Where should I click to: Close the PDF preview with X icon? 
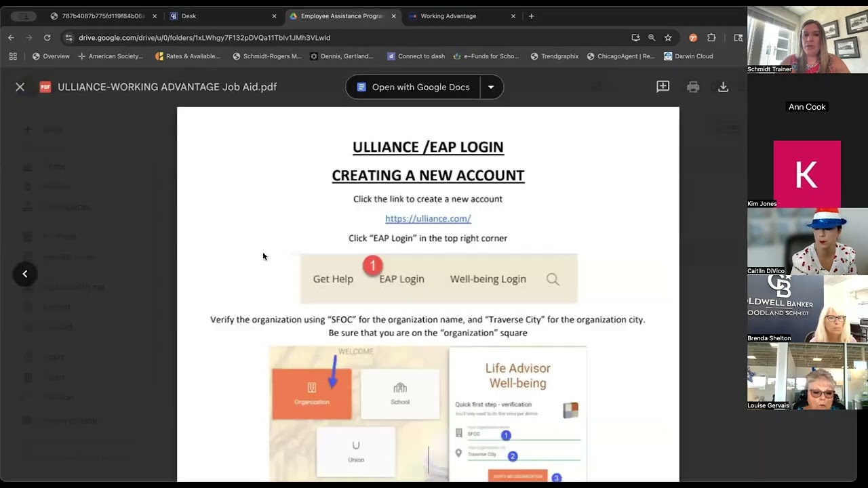pyautogui.click(x=20, y=87)
